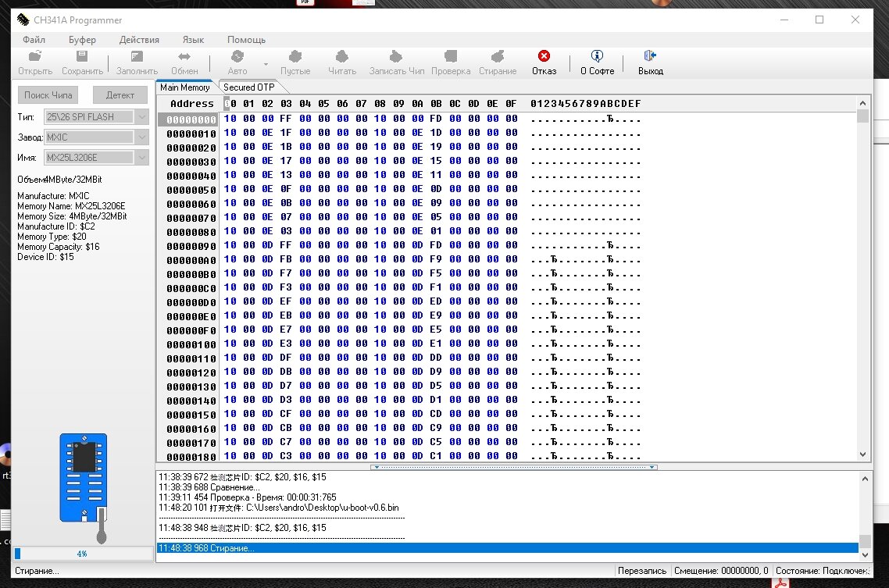Image resolution: width=889 pixels, height=588 pixels.
Task: Click the Сохранить save icon
Action: (x=82, y=56)
